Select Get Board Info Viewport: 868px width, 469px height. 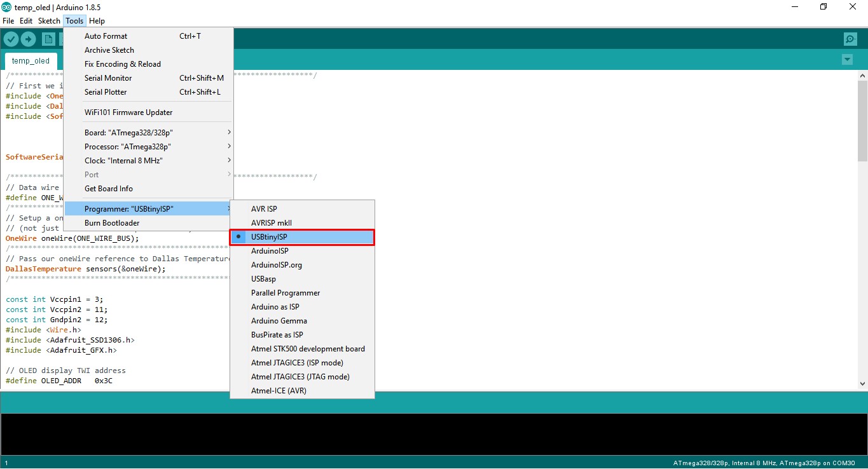click(148, 189)
